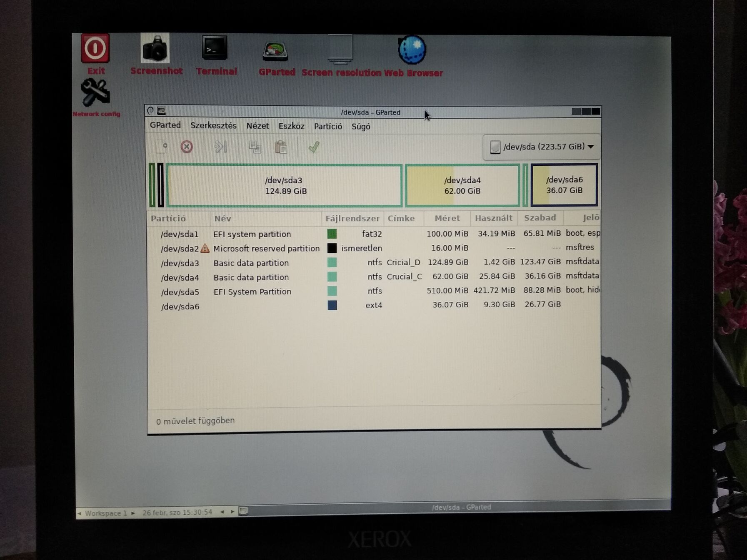Click the dark blue ext4 swatch
The height and width of the screenshot is (560, 747).
[332, 305]
